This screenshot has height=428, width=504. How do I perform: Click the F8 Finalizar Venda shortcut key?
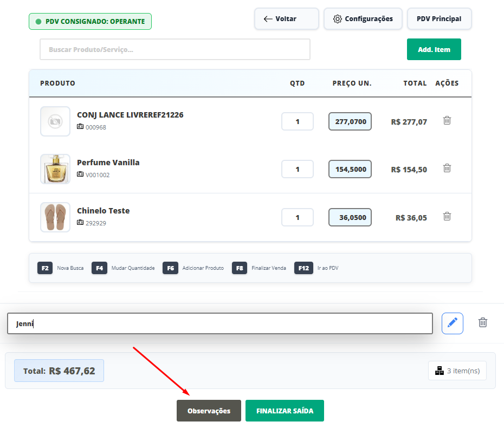(240, 268)
